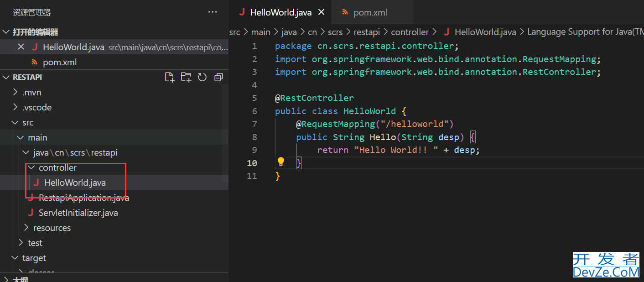Open HelloWorld.java in the file tree
This screenshot has height=282, width=644.
(x=114, y=183)
